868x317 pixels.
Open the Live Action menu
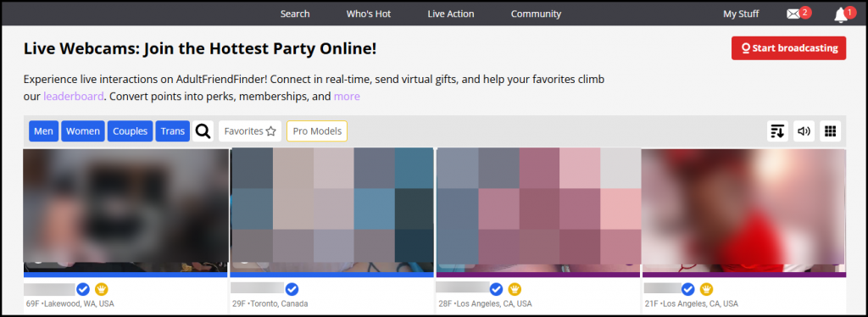pos(451,14)
